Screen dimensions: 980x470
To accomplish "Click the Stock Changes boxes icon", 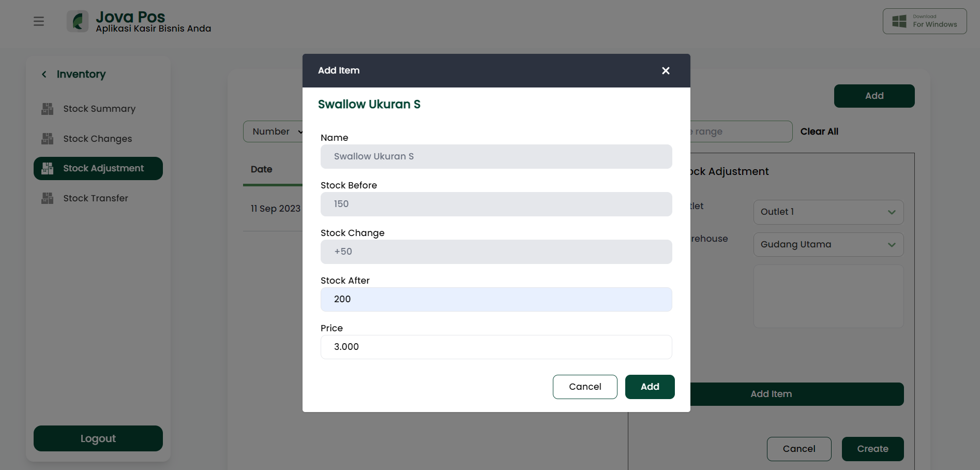I will point(48,139).
